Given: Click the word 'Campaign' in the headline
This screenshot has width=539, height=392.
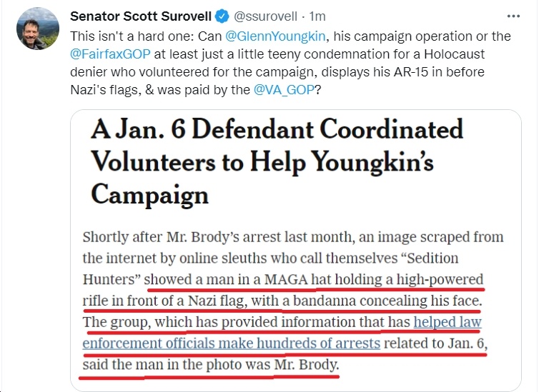Looking at the screenshot, I should pos(150,194).
